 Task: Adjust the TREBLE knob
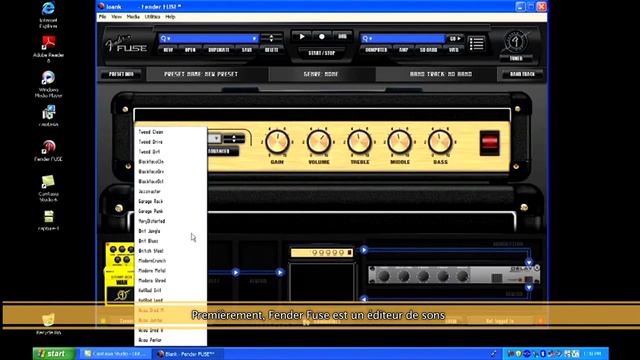point(360,142)
